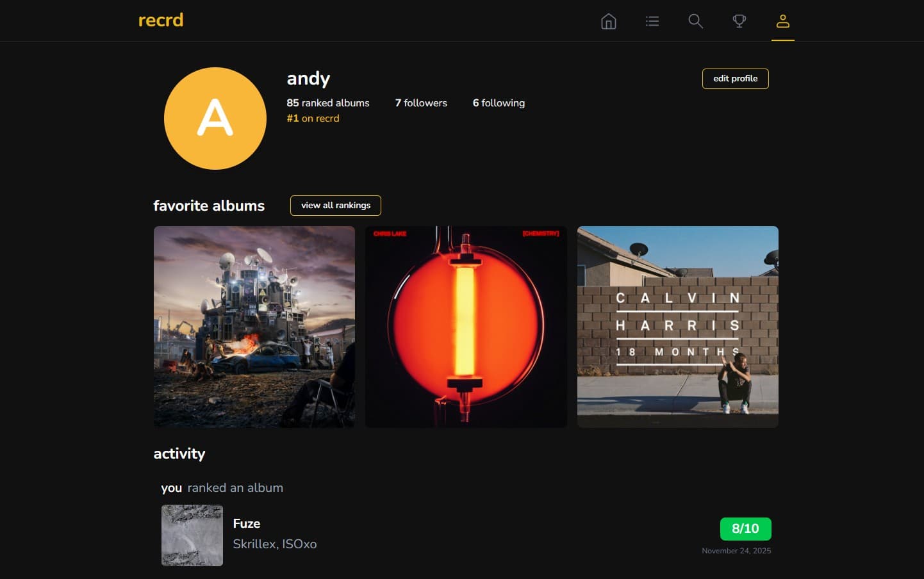Click the #1 on recrd rank
The image size is (924, 579).
(313, 118)
